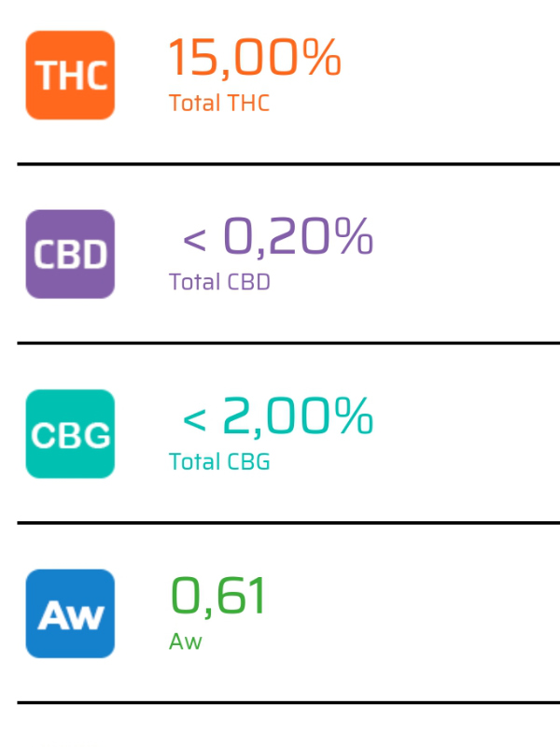Click the divider line below CBG row

288,523
